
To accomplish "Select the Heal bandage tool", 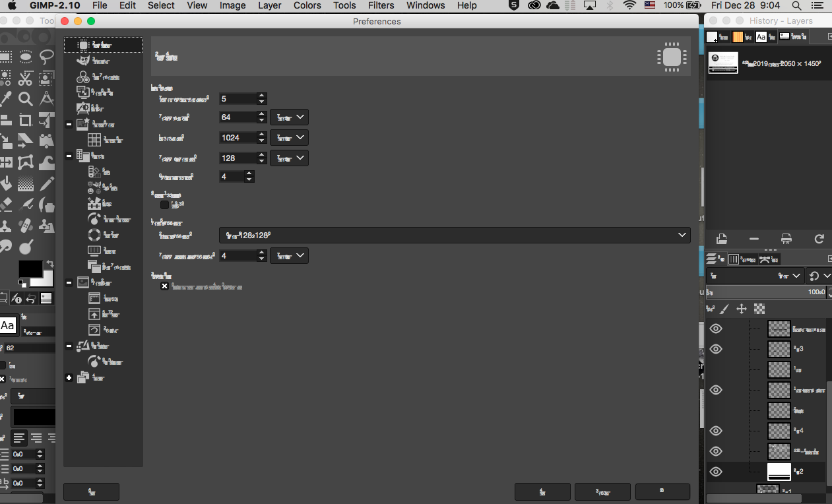I will click(x=25, y=225).
